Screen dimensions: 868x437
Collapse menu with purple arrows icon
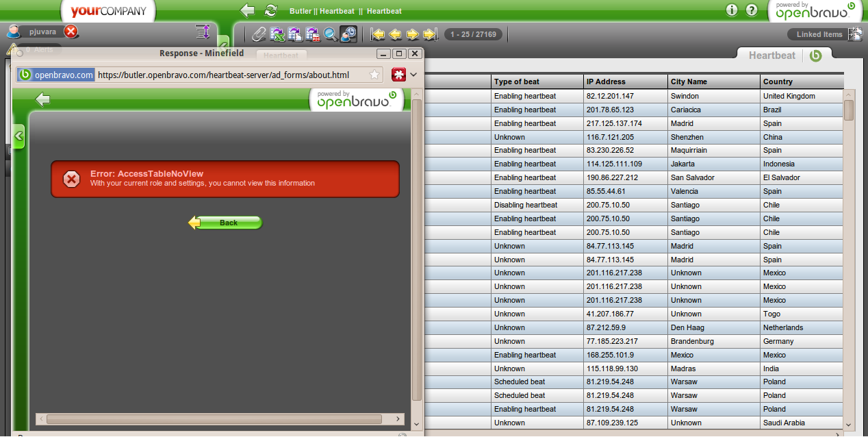(x=202, y=32)
